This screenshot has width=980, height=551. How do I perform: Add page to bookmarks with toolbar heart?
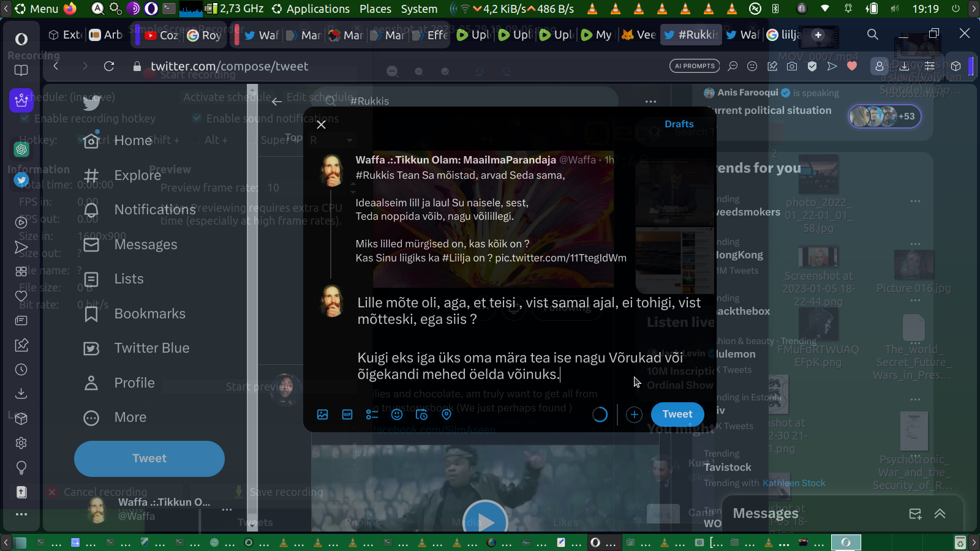point(851,66)
